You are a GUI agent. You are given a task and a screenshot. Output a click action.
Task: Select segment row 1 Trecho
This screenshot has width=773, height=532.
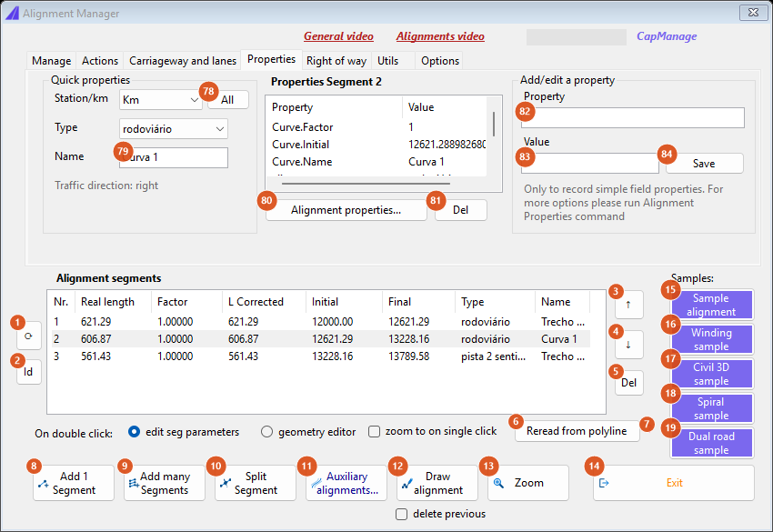[320, 322]
